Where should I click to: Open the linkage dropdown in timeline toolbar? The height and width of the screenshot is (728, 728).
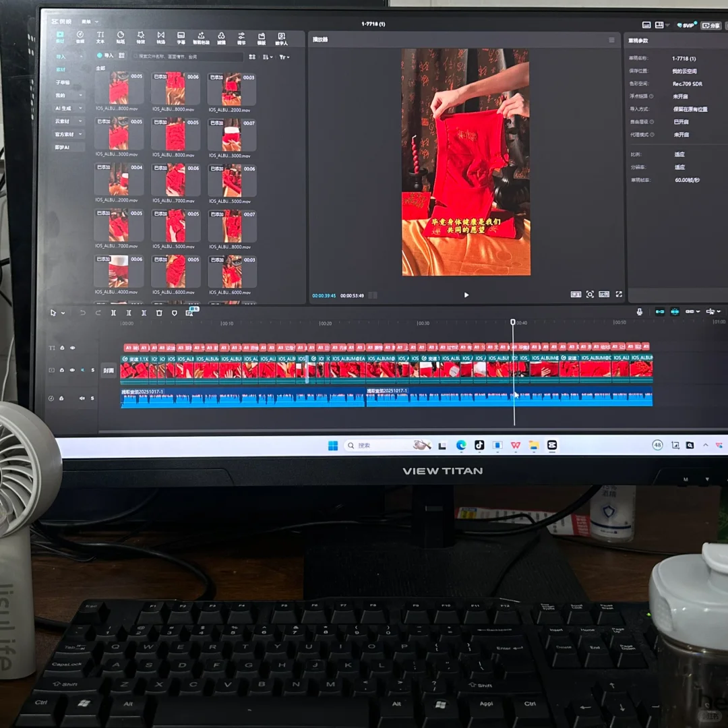coord(692,311)
